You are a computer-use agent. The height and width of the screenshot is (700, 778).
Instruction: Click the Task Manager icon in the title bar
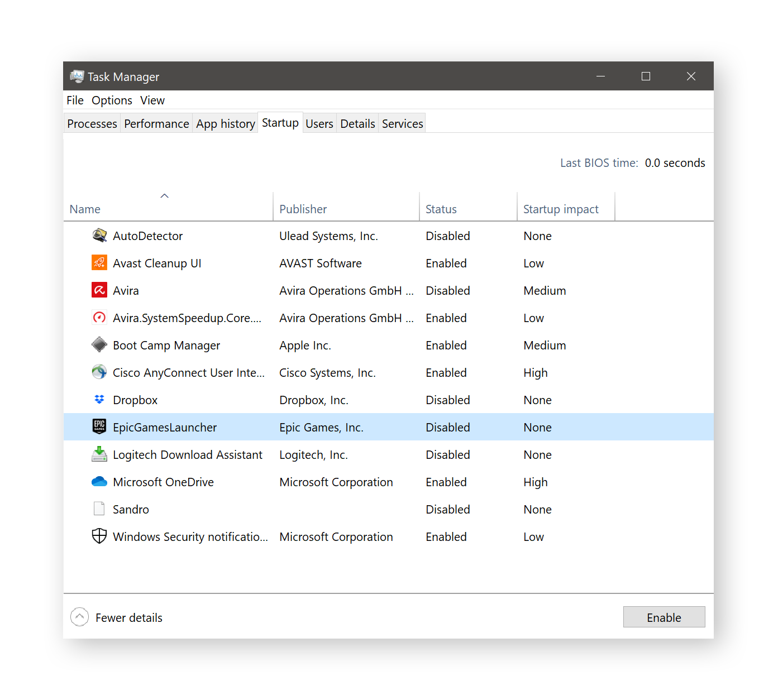pos(77,76)
